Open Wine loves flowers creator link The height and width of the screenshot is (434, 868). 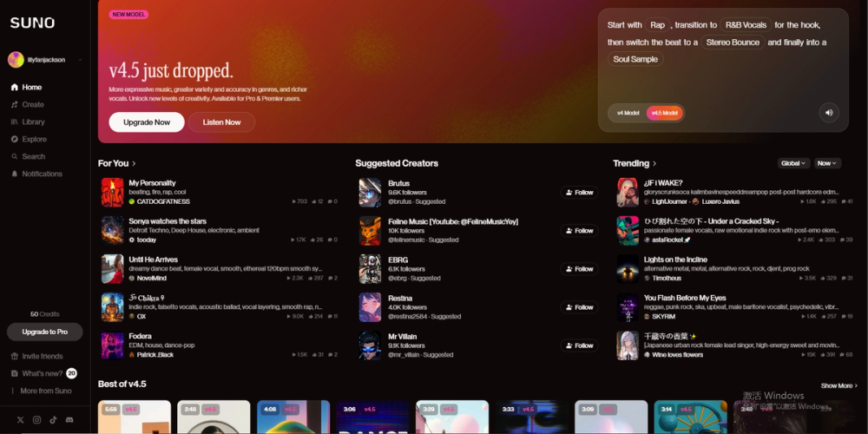(678, 355)
